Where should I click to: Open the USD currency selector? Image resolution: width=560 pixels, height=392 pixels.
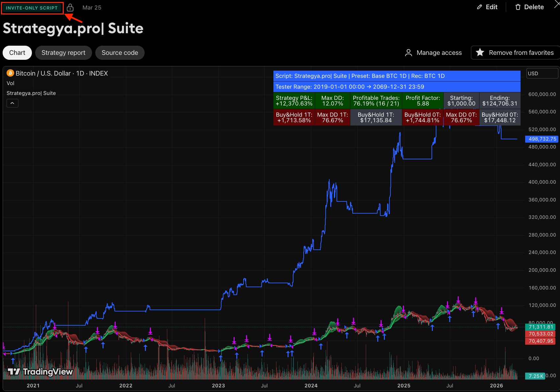pyautogui.click(x=542, y=73)
